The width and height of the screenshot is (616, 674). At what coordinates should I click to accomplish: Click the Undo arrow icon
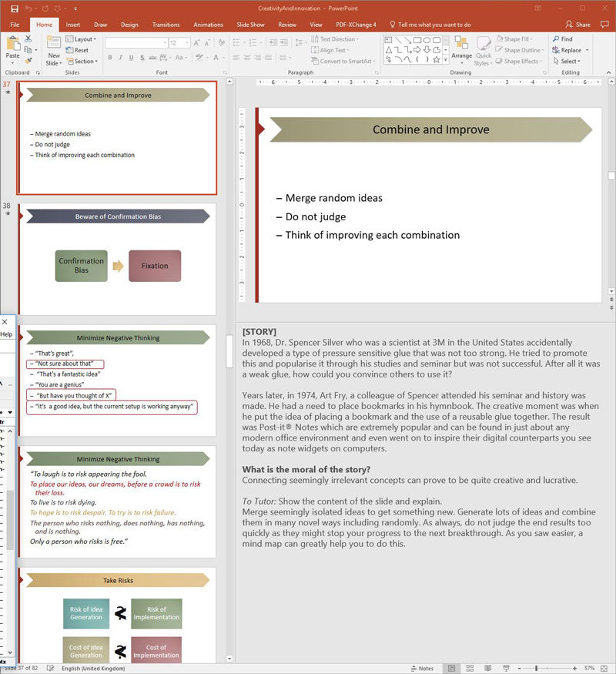click(x=28, y=8)
